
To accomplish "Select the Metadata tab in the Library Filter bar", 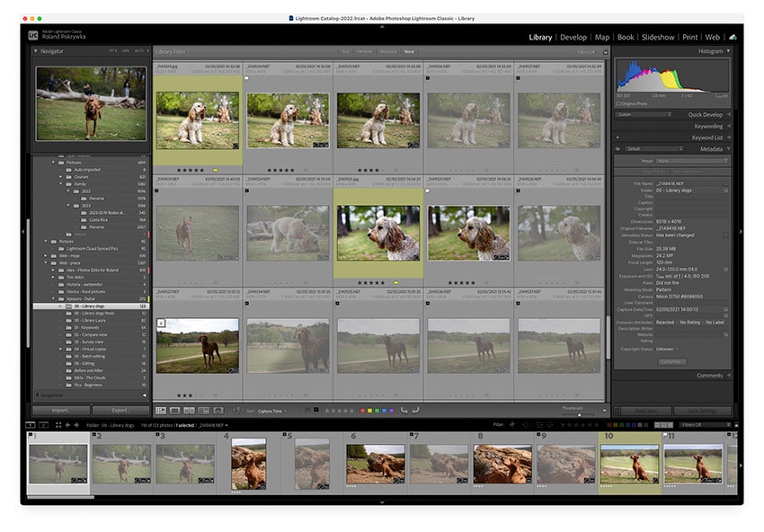I will pyautogui.click(x=389, y=52).
